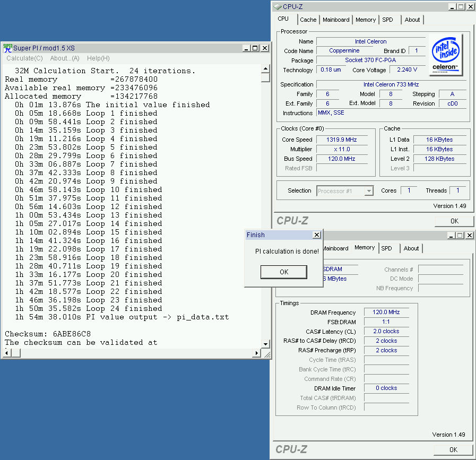
Task: Click the RAS# Precharge (tRP) value
Action: click(386, 350)
